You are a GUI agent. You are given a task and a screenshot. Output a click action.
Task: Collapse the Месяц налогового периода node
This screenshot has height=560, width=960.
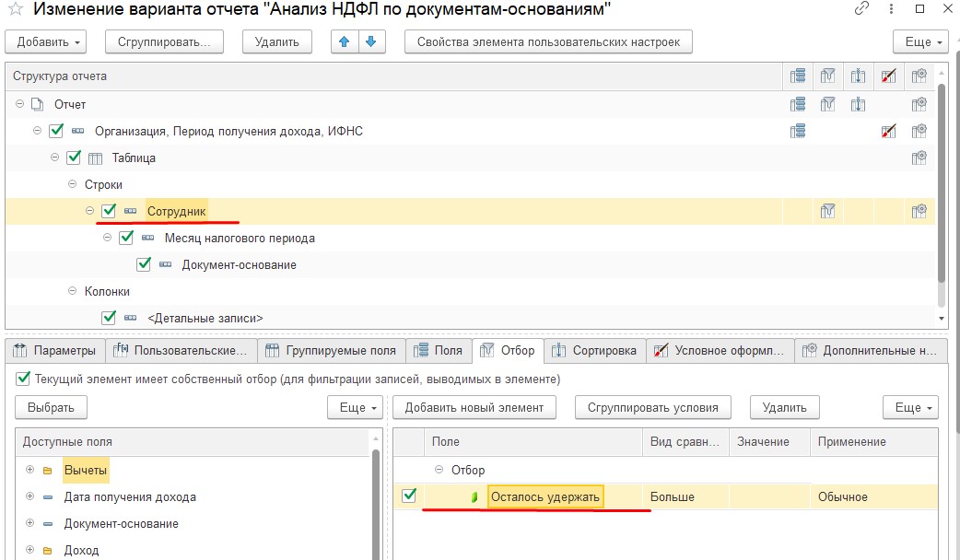pyautogui.click(x=107, y=238)
